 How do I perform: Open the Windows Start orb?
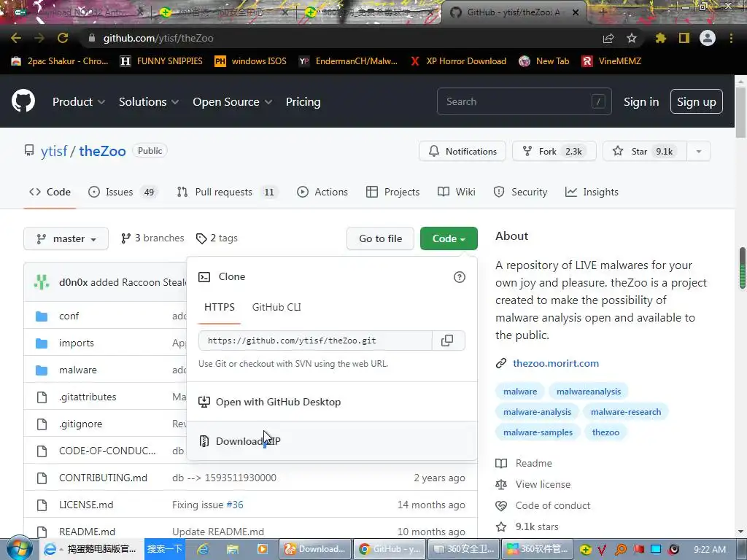click(18, 548)
